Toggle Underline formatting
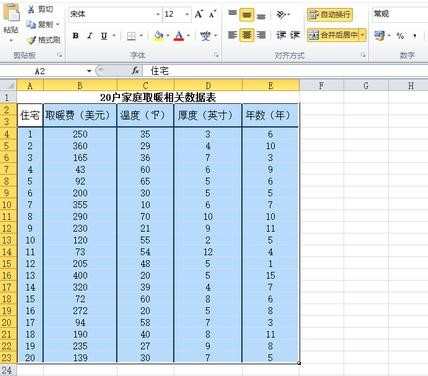This screenshot has width=428, height=376. pyautogui.click(x=104, y=36)
